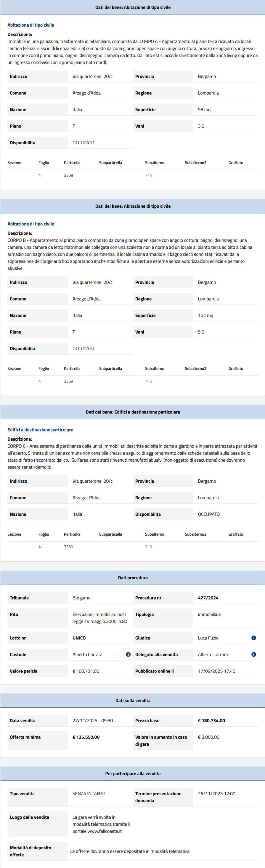Click subalterno value 713
This screenshot has width=265, height=868.
point(148,547)
